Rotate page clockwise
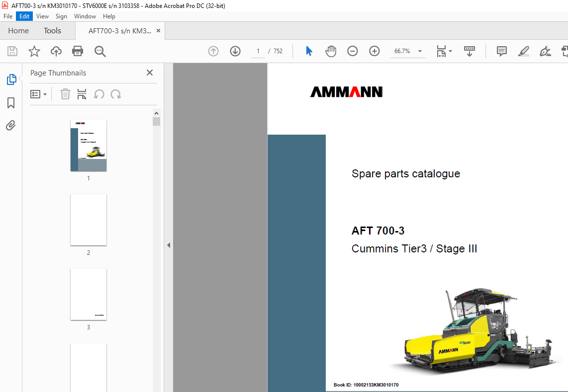 pyautogui.click(x=116, y=94)
